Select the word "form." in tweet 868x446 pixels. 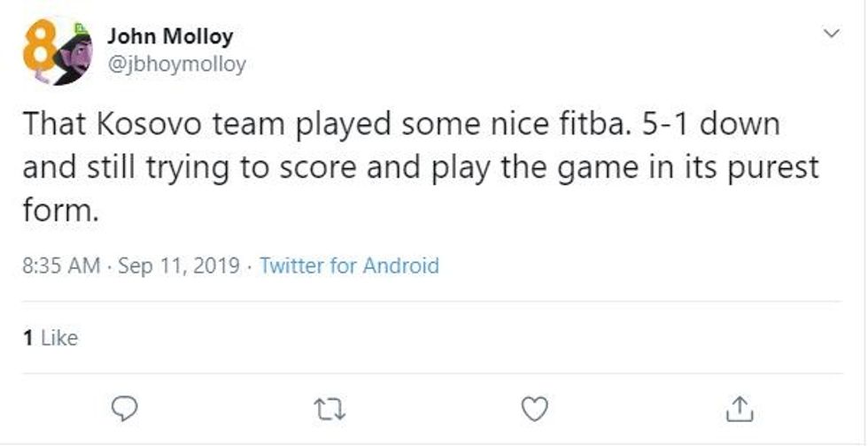point(60,212)
